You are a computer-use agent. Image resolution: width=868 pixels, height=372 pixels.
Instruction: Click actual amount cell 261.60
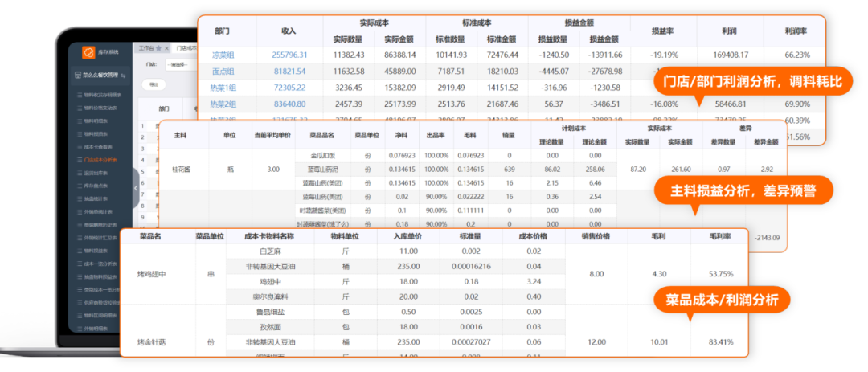click(x=681, y=169)
